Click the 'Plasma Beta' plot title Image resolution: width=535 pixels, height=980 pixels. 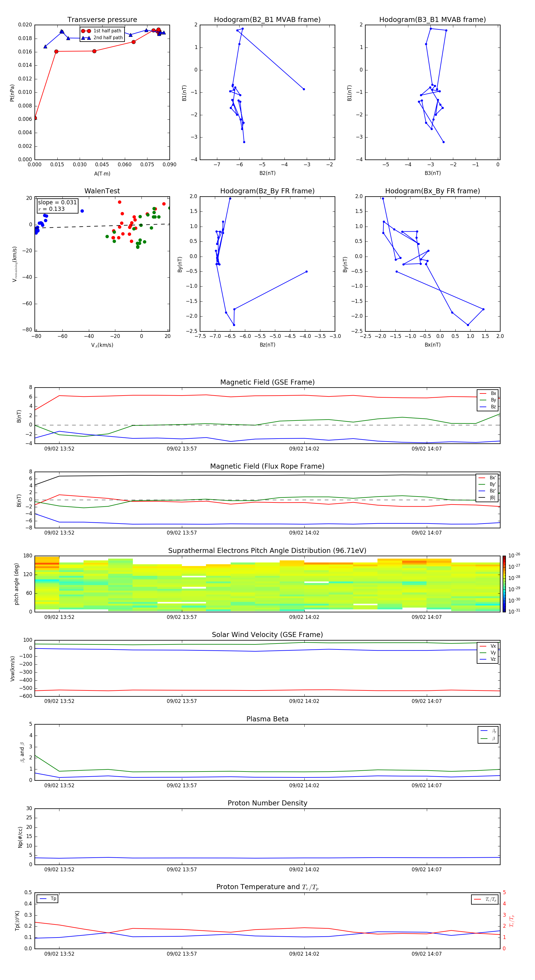pos(267,719)
